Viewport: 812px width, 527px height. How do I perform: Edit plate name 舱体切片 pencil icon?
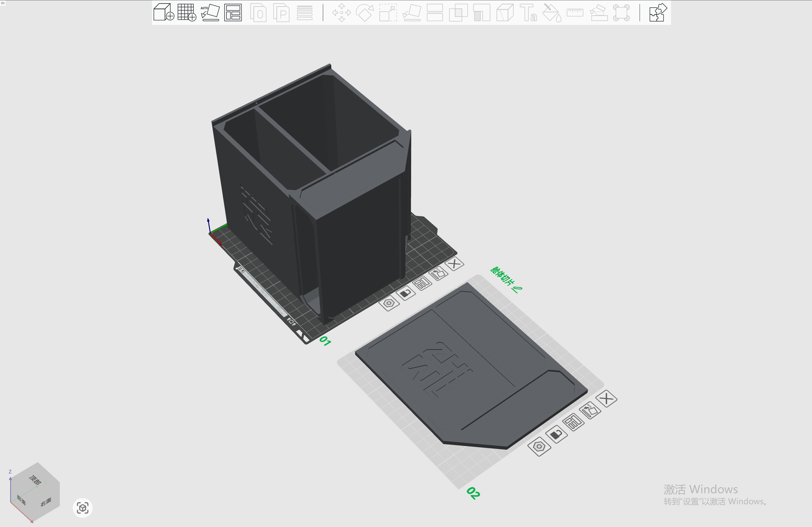(517, 289)
